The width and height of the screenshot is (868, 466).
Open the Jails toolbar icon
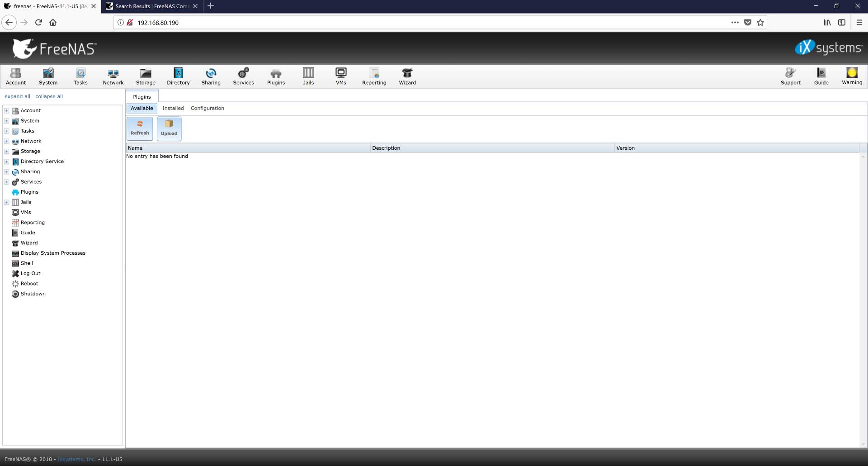(308, 76)
